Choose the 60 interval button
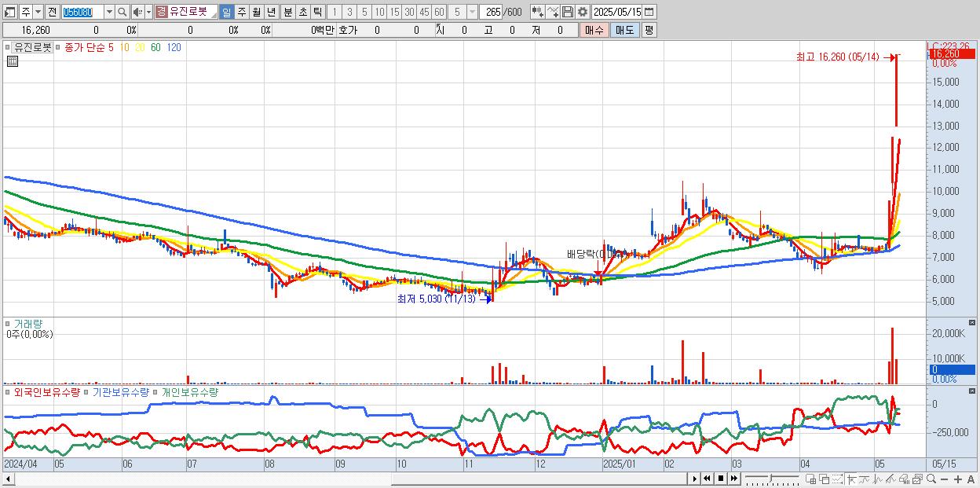The width and height of the screenshot is (980, 488). (x=439, y=12)
